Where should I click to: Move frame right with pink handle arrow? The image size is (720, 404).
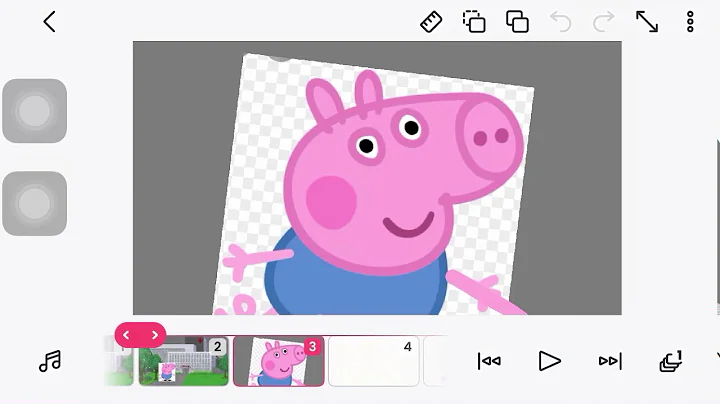coord(155,335)
